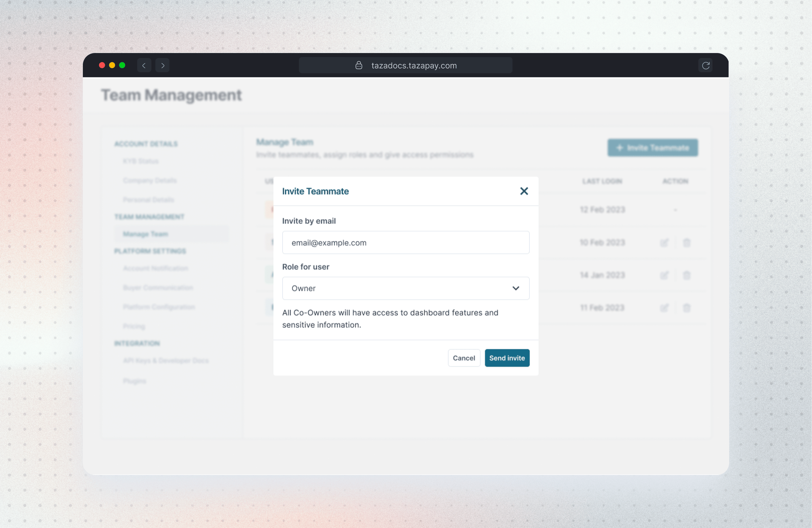Click the 12 Feb 2023 last login cell
The image size is (812, 528).
[x=603, y=210]
